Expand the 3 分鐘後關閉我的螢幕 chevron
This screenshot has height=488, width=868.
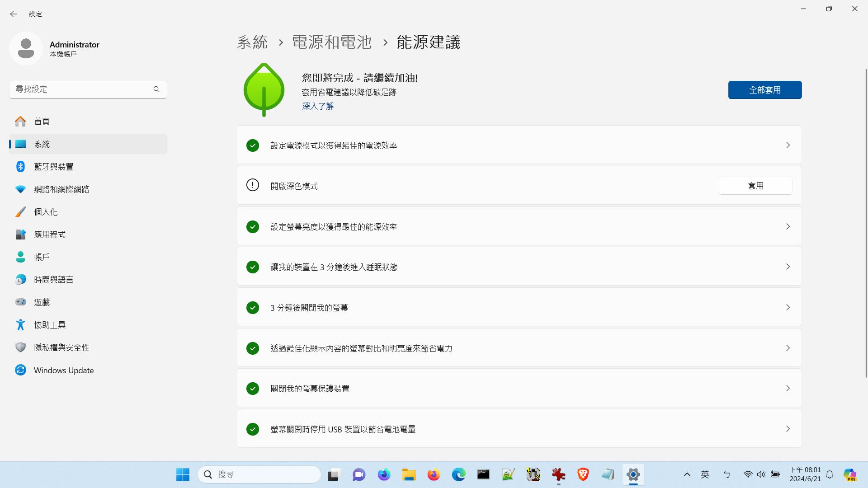pyautogui.click(x=788, y=307)
